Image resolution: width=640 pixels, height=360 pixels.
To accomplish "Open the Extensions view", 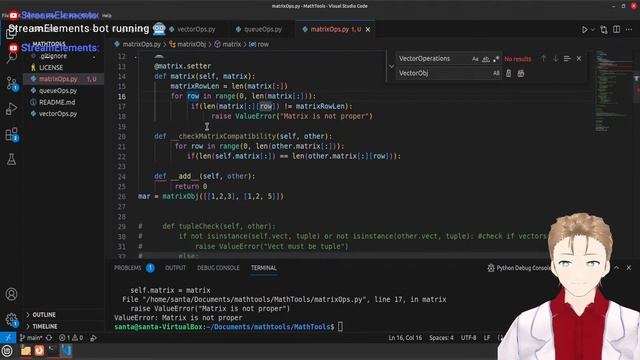I will pos(11,134).
